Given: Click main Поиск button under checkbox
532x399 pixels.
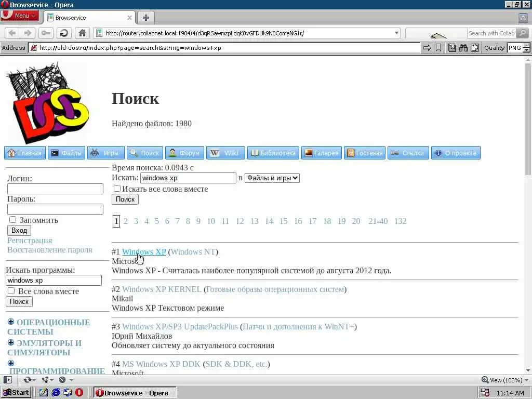Looking at the screenshot, I should (125, 199).
